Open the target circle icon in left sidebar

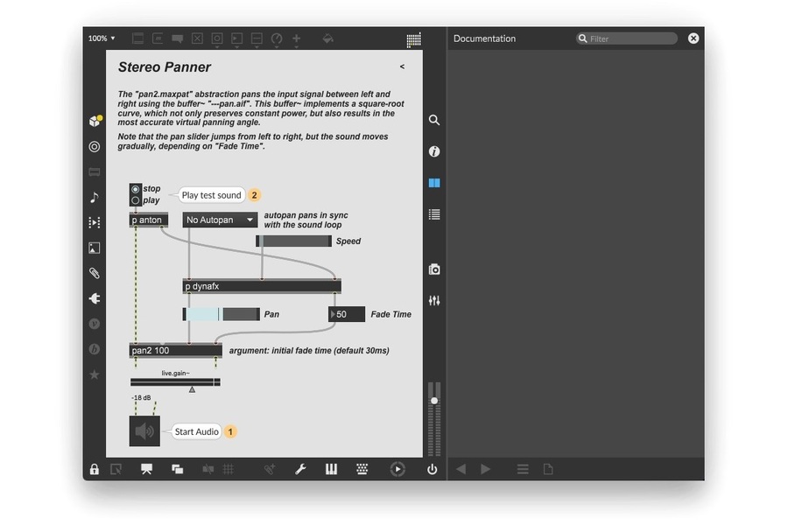(x=94, y=147)
